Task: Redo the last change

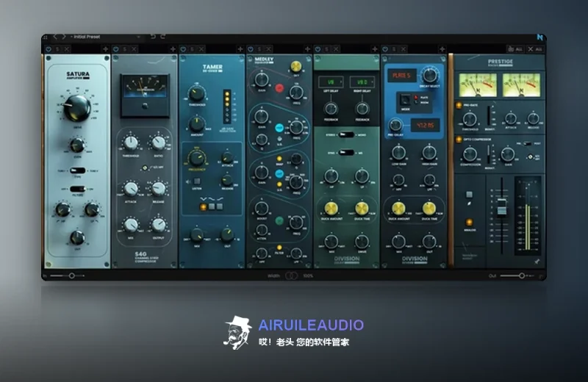Action: point(162,36)
